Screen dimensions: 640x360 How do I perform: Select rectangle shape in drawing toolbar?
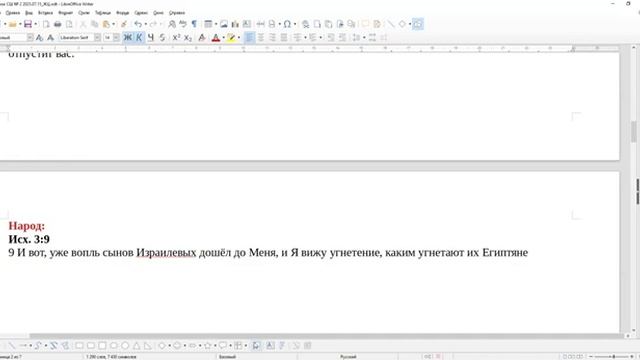79,346
